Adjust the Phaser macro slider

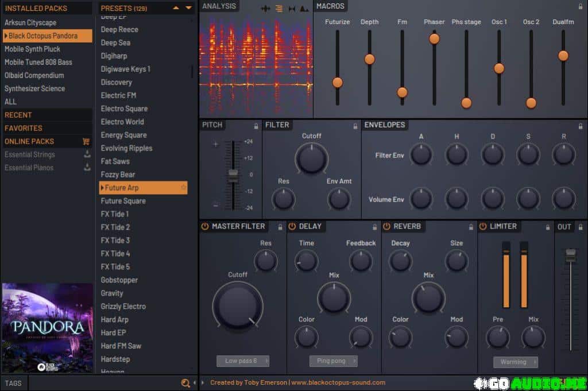(x=434, y=38)
